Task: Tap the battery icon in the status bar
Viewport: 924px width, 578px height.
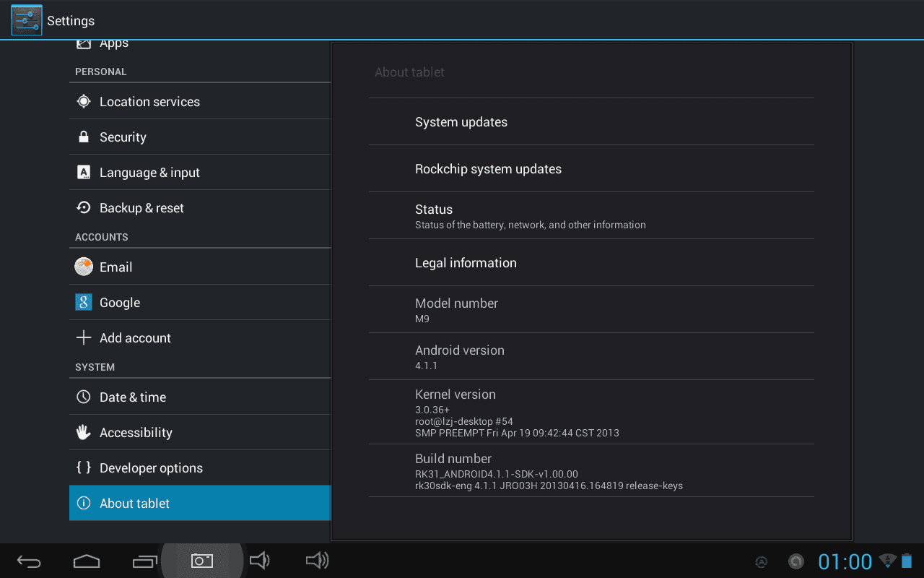Action: pyautogui.click(x=907, y=561)
